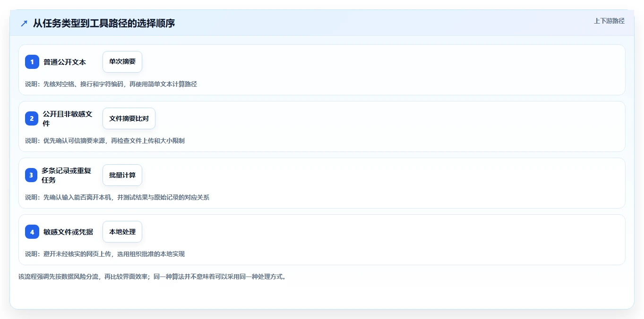Click the 上下游路径 label in header
This screenshot has width=644, height=319.
(x=609, y=21)
